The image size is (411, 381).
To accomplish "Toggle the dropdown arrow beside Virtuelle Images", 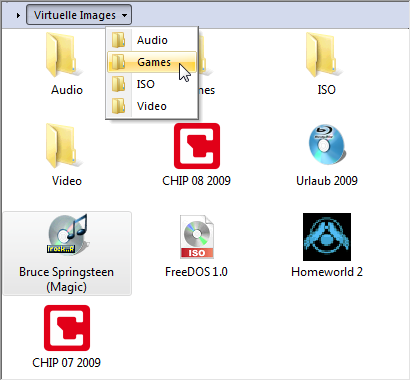I will 124,15.
